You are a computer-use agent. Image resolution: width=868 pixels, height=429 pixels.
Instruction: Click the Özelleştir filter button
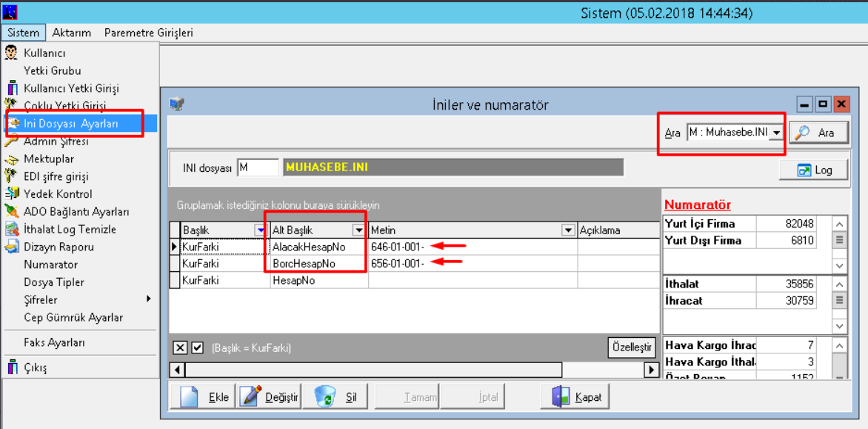[632, 347]
